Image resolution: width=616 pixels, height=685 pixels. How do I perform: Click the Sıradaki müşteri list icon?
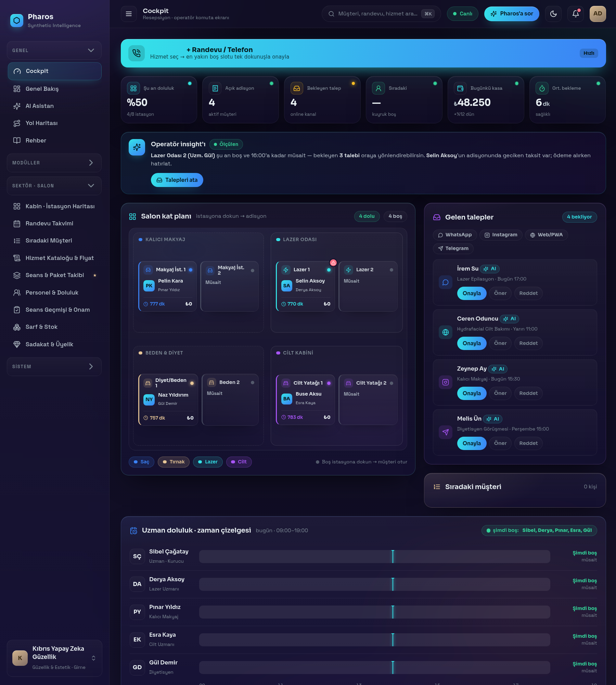click(x=437, y=487)
